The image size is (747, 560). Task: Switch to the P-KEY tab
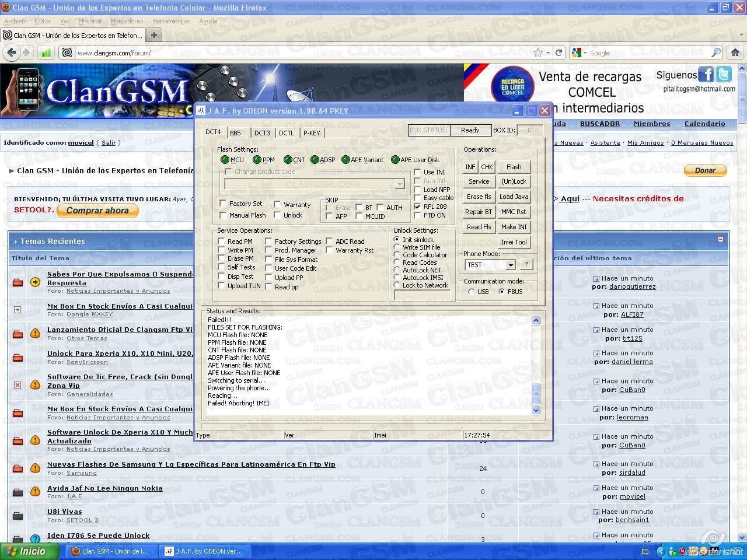pos(312,133)
